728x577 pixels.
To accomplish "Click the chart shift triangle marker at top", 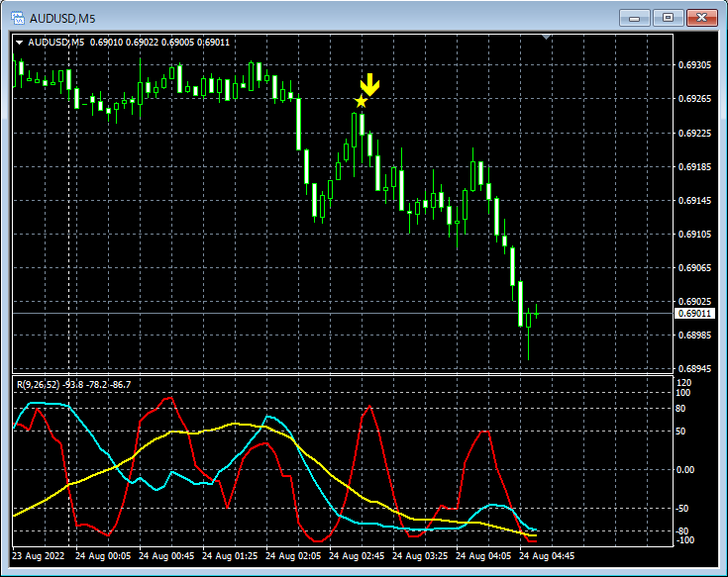I will (547, 37).
